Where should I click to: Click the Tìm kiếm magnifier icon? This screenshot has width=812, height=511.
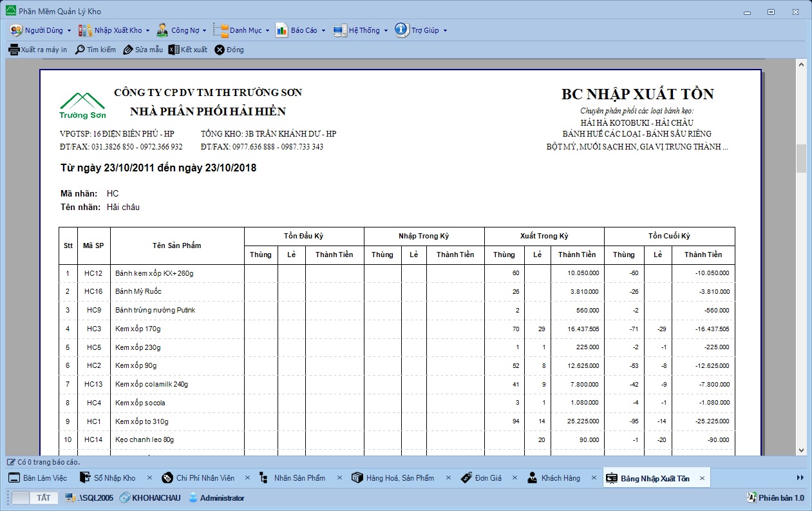[80, 50]
